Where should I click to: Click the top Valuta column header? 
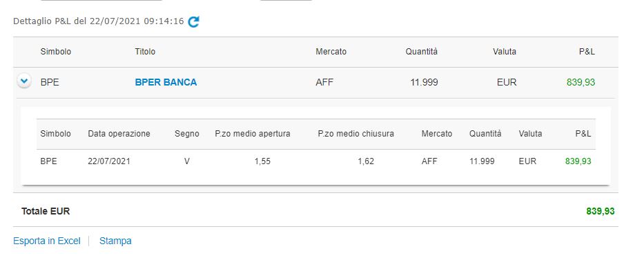[x=505, y=52]
